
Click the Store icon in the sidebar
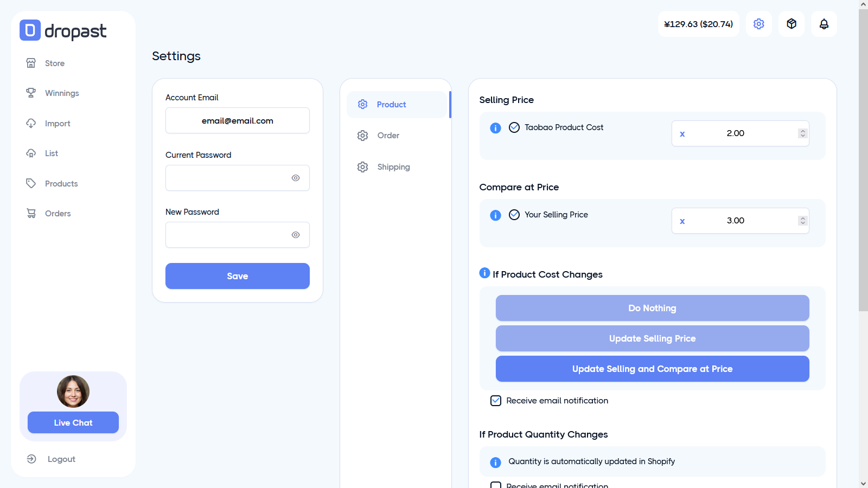[x=31, y=63]
